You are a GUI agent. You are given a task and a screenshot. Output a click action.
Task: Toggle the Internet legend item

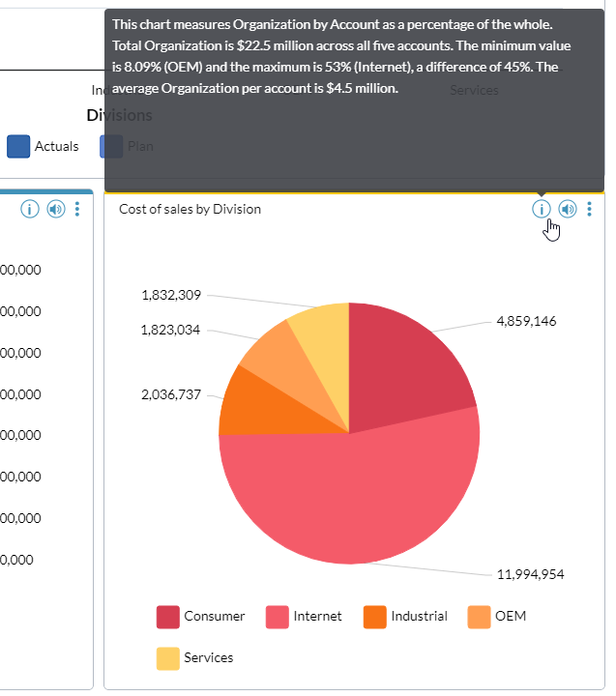click(304, 617)
